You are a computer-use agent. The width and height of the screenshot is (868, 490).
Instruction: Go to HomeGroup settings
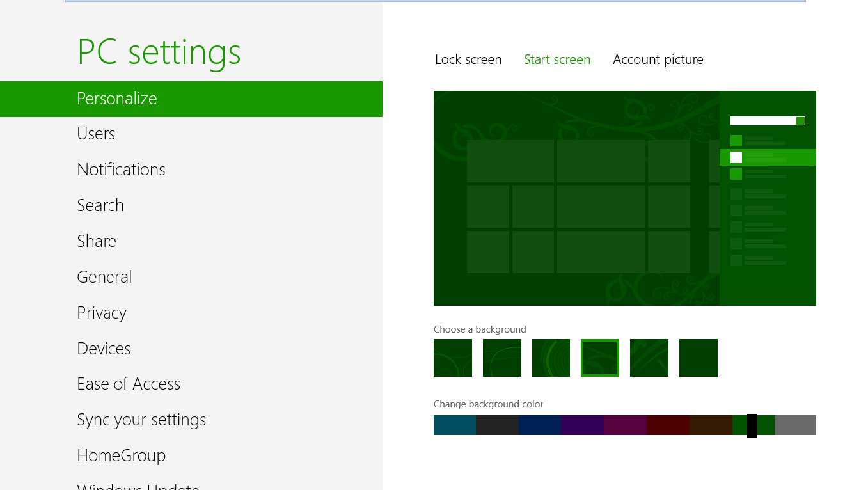point(121,455)
